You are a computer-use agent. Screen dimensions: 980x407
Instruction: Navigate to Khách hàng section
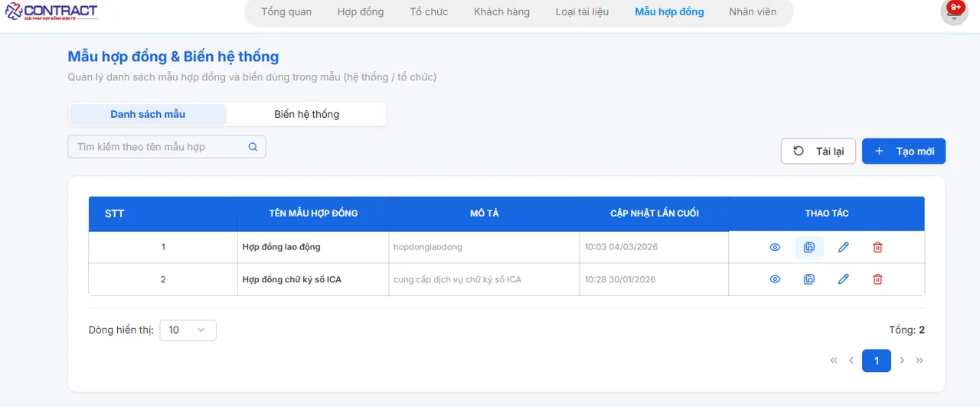point(501,11)
